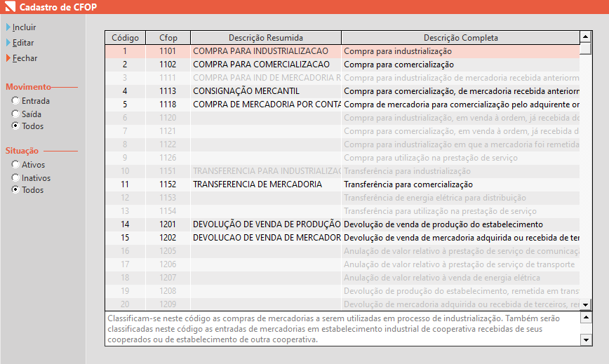Click 'Anulação de valor relativo à venda de energia elétrica'
This screenshot has width=609, height=364.
(442, 278)
